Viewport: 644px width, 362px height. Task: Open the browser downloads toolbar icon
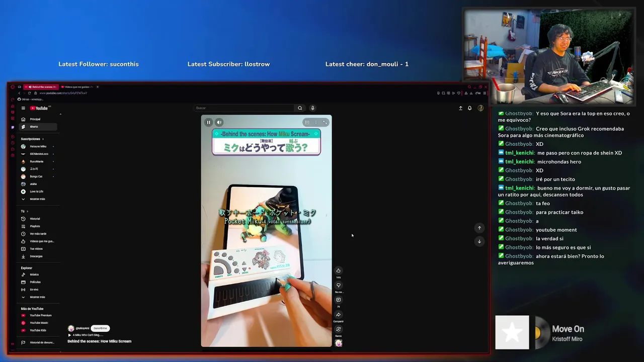pyautogui.click(x=470, y=93)
